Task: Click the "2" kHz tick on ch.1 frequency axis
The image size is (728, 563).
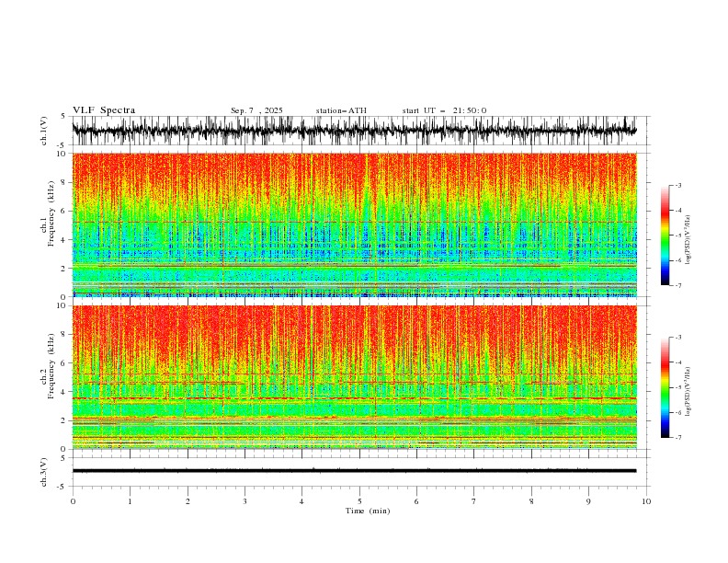Action: coord(63,269)
